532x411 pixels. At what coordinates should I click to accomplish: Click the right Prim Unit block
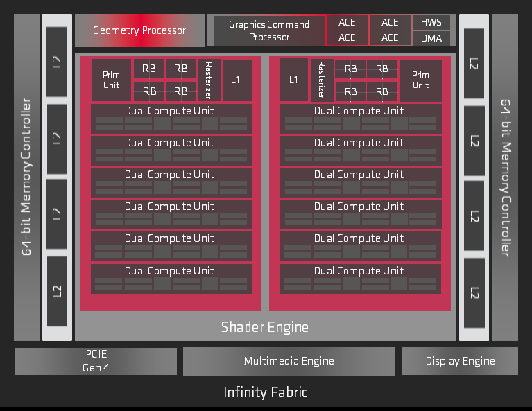coord(421,80)
